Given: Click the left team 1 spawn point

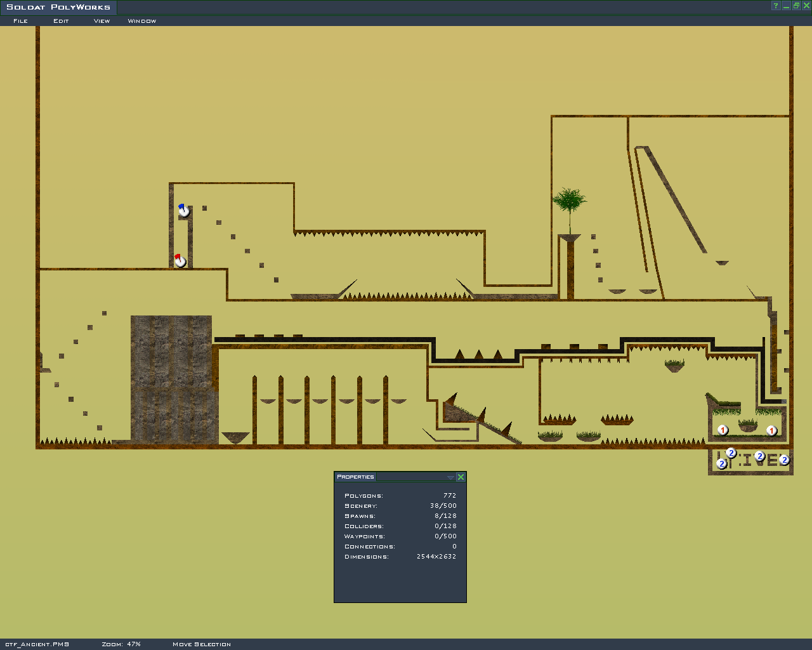Looking at the screenshot, I should coord(723,430).
